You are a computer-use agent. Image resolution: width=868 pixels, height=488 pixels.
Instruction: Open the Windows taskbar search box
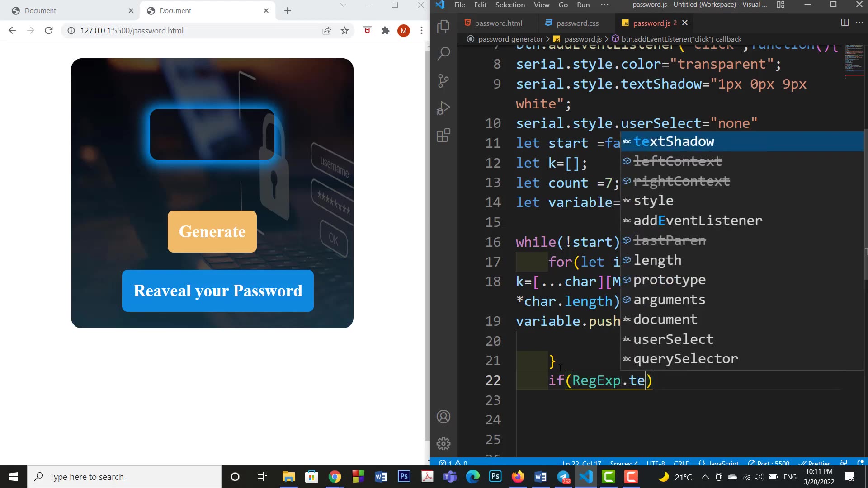click(124, 477)
